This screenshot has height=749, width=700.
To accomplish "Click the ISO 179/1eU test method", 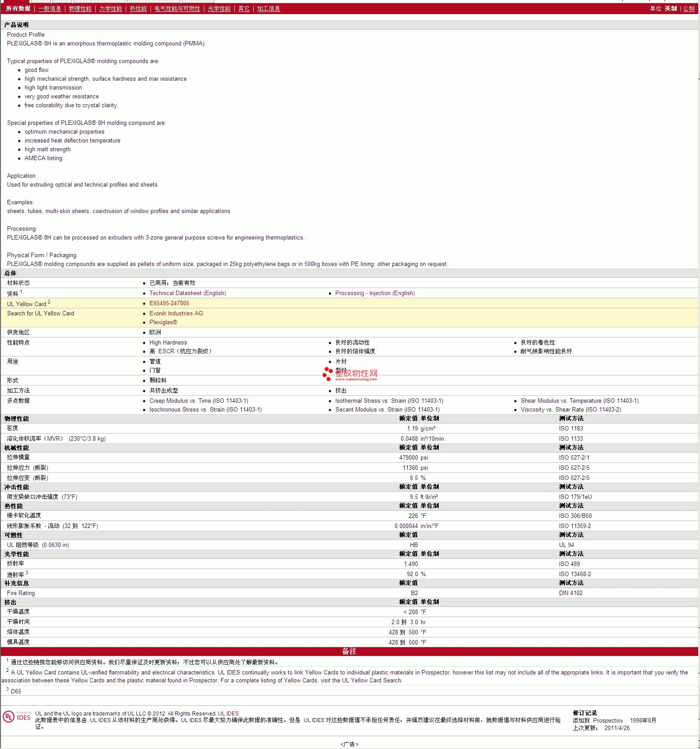I will pos(576,497).
